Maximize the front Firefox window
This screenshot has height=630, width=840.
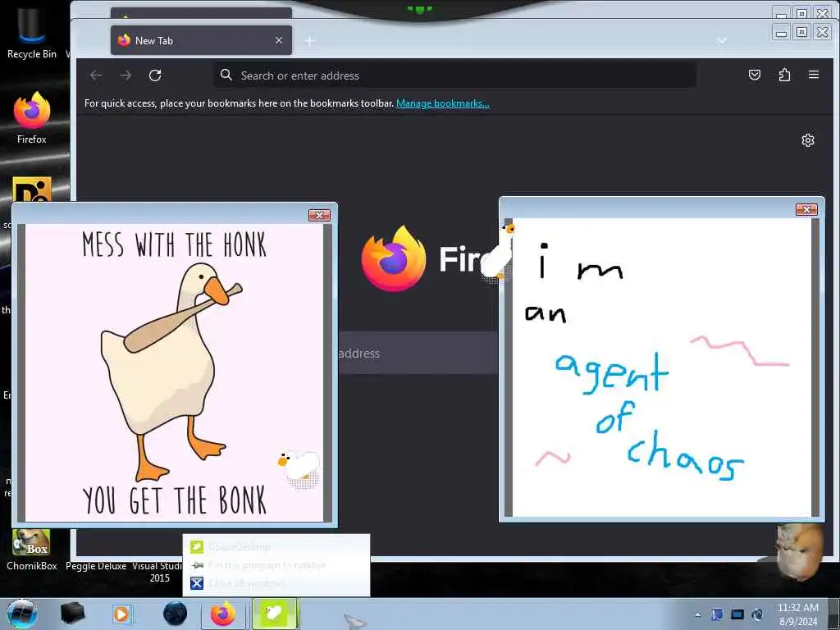[x=801, y=32]
